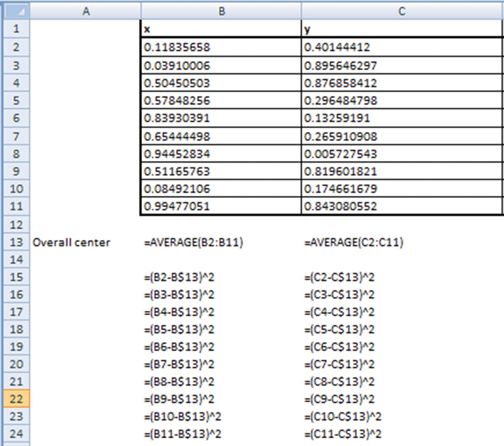Select formula cell =(B4-B$13)^2
This screenshot has height=446, width=504.
click(x=221, y=312)
